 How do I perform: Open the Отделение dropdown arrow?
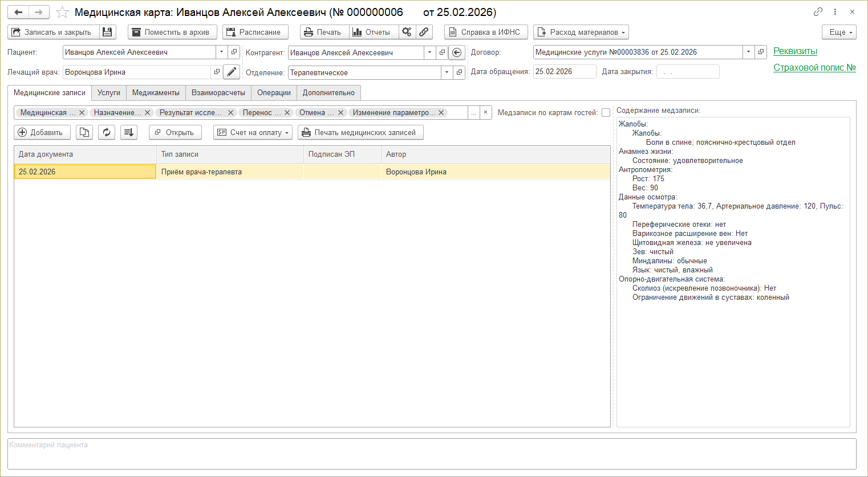pyautogui.click(x=447, y=72)
